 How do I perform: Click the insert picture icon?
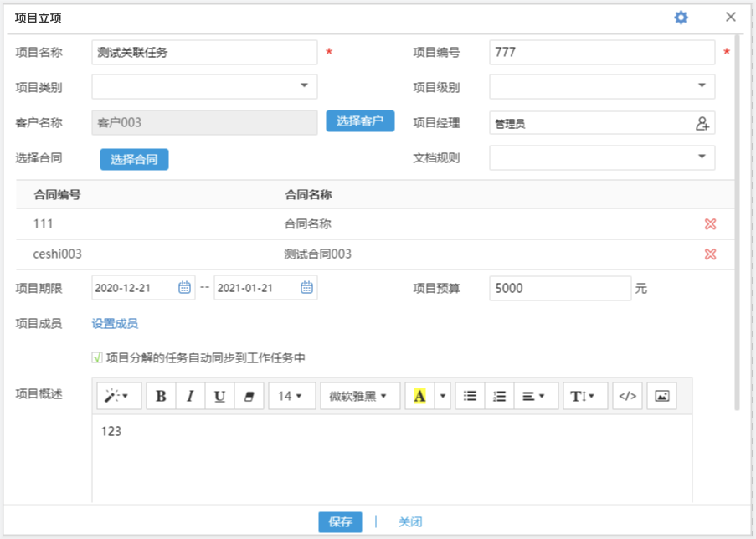point(661,396)
